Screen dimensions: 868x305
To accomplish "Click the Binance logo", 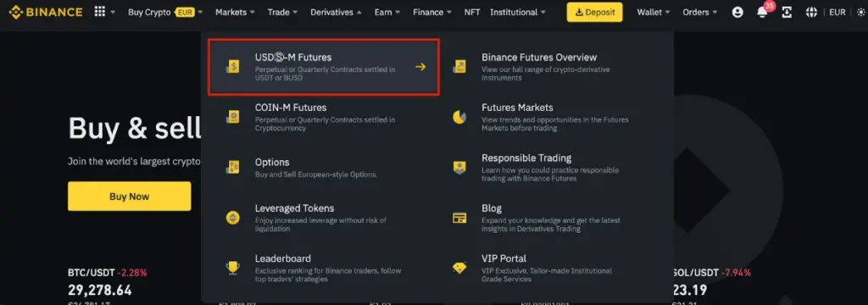I will 46,12.
